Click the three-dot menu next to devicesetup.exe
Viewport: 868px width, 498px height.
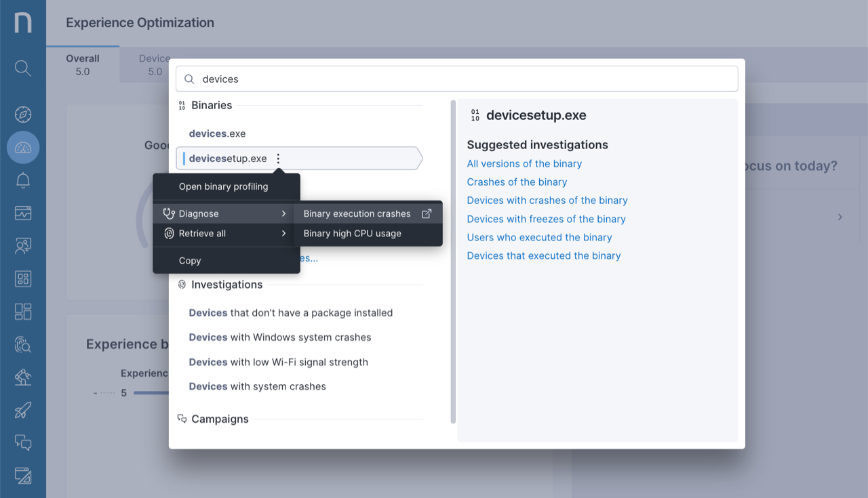pos(278,158)
